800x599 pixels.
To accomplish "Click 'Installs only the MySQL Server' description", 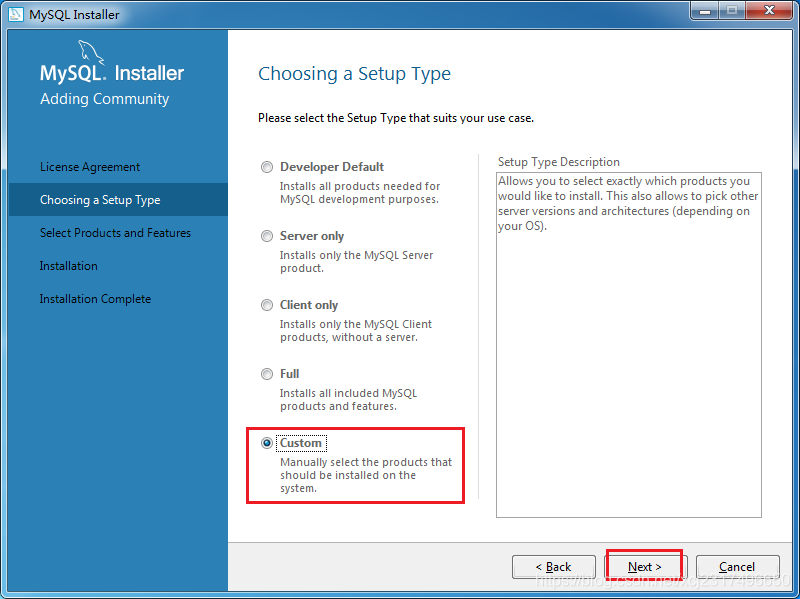I will pyautogui.click(x=357, y=262).
